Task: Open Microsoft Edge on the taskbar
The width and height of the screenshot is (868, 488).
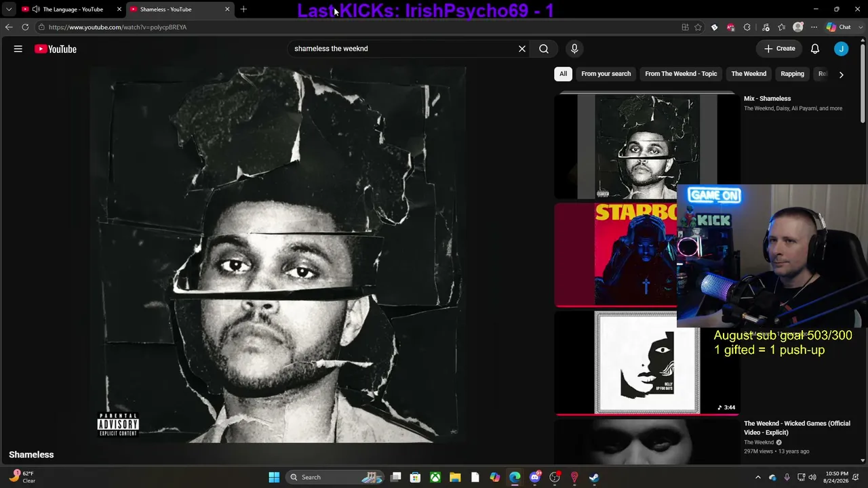Action: 515,477
